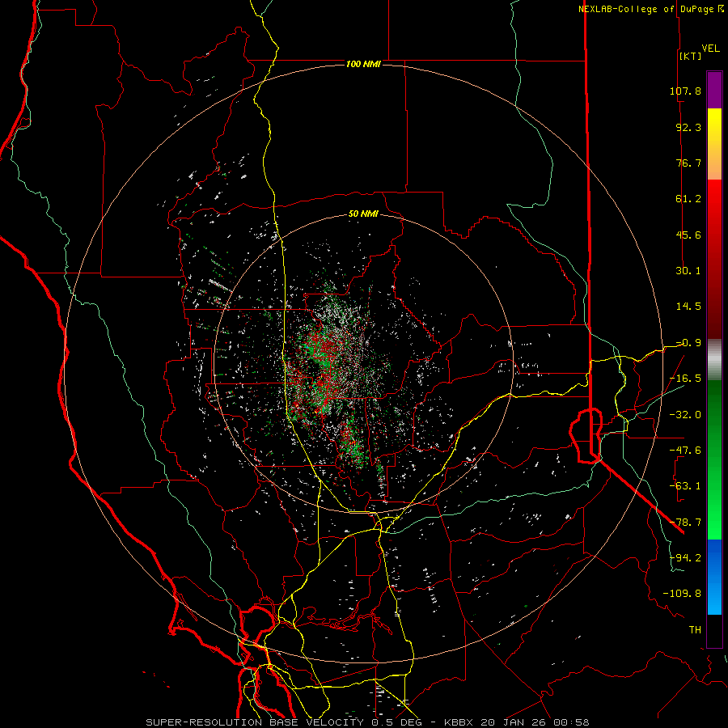Click the 14.5 velocity scale value
728x728 pixels.
click(x=688, y=307)
